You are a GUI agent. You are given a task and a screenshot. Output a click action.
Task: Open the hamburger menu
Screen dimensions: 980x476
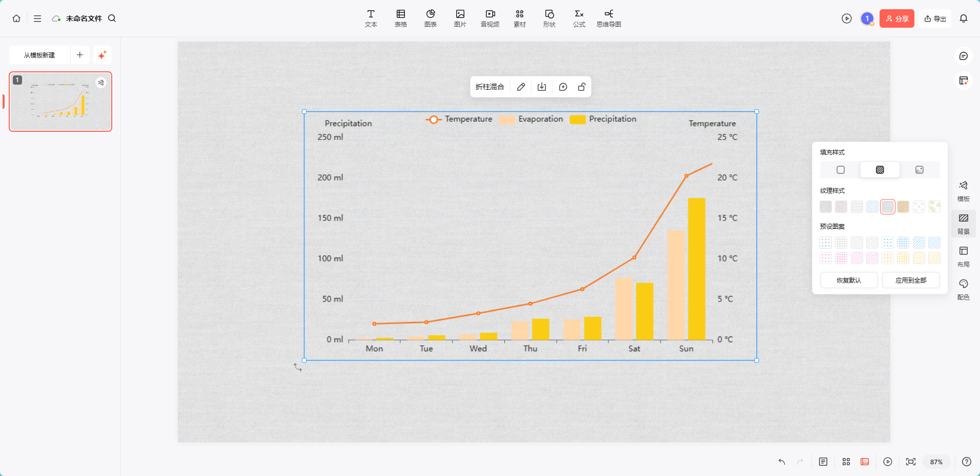click(37, 18)
